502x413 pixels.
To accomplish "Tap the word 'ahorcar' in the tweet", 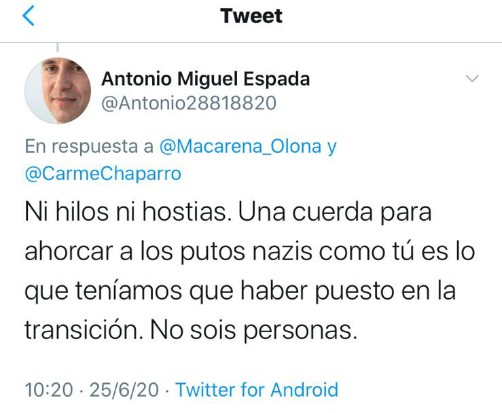I will coord(69,251).
